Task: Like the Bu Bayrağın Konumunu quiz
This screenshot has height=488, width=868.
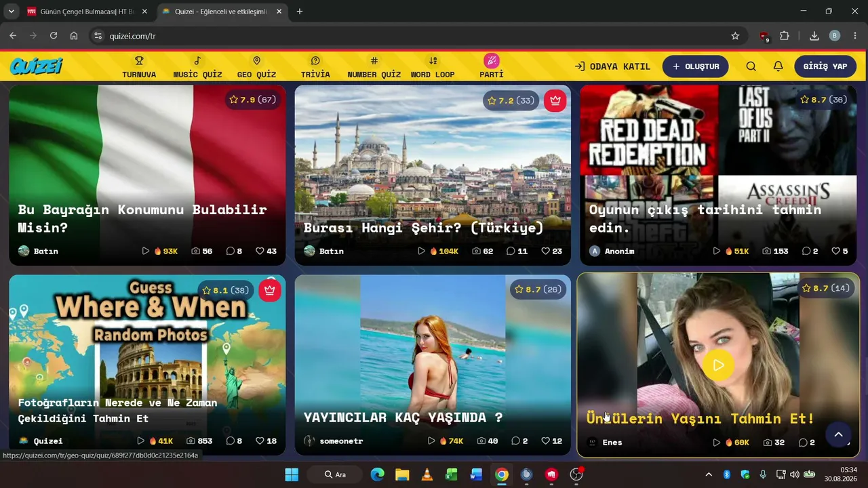Action: point(266,251)
